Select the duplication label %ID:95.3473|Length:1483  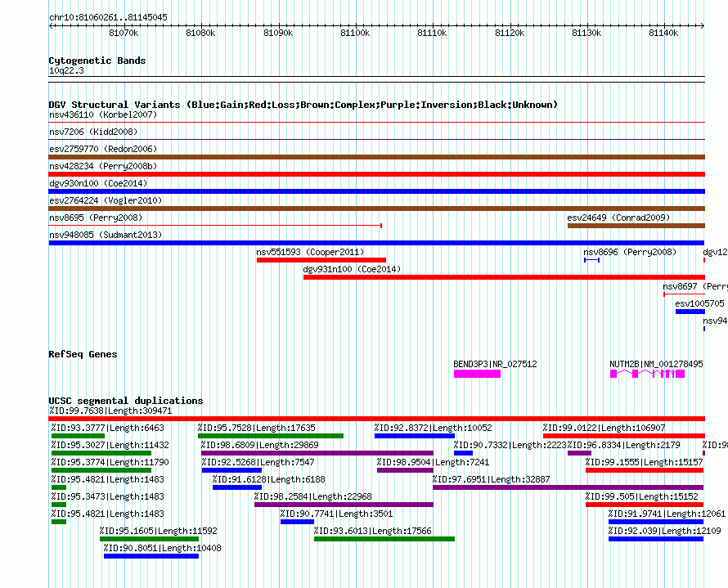coord(108,496)
